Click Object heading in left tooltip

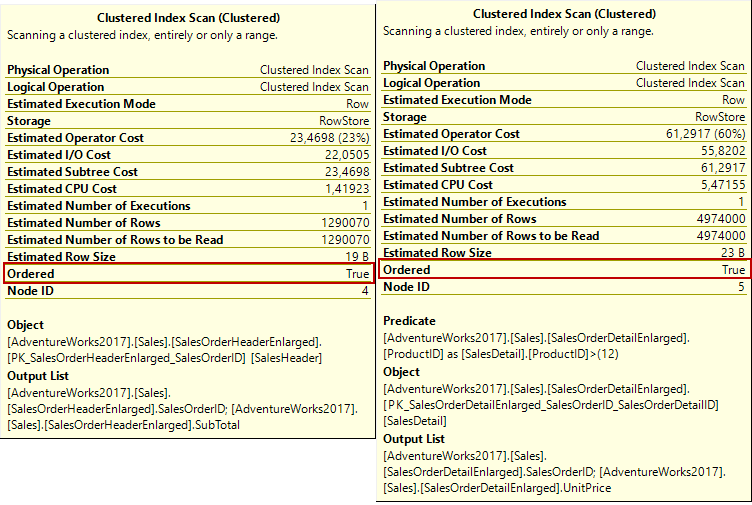pos(25,325)
